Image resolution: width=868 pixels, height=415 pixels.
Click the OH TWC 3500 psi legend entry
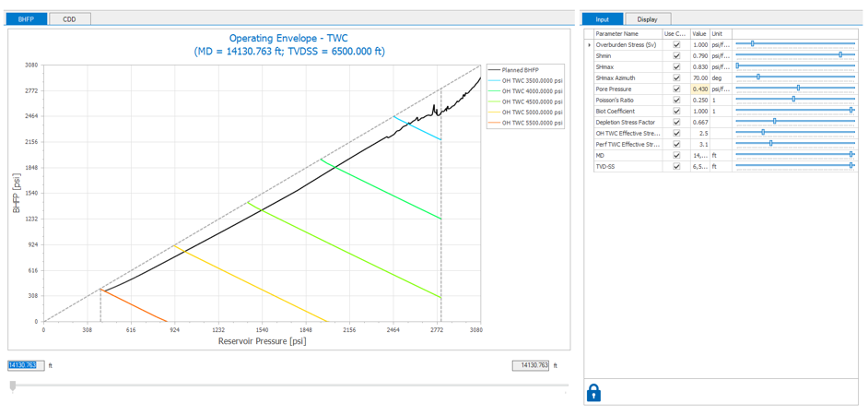coord(525,80)
